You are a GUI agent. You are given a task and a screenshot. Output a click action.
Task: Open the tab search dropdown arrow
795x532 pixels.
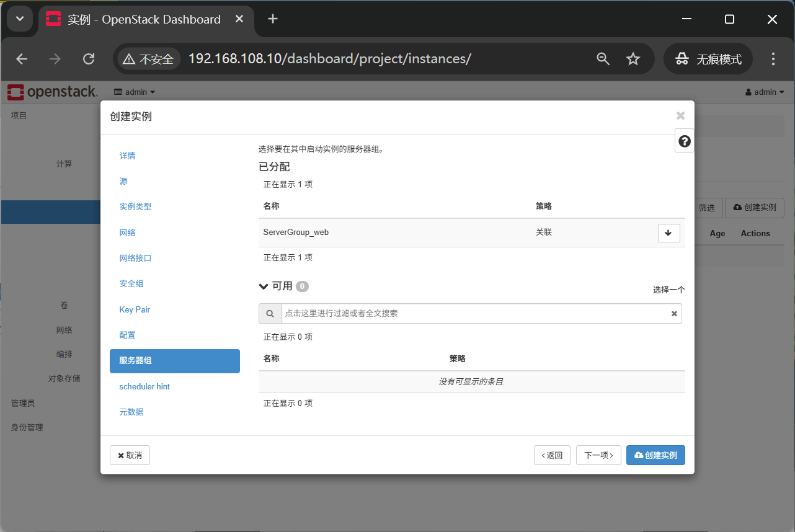pos(20,19)
